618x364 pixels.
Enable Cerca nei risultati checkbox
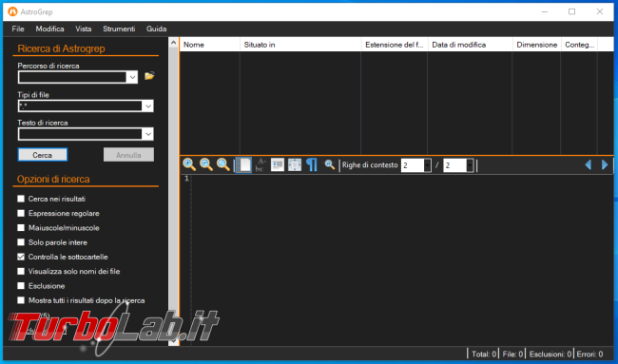21,199
